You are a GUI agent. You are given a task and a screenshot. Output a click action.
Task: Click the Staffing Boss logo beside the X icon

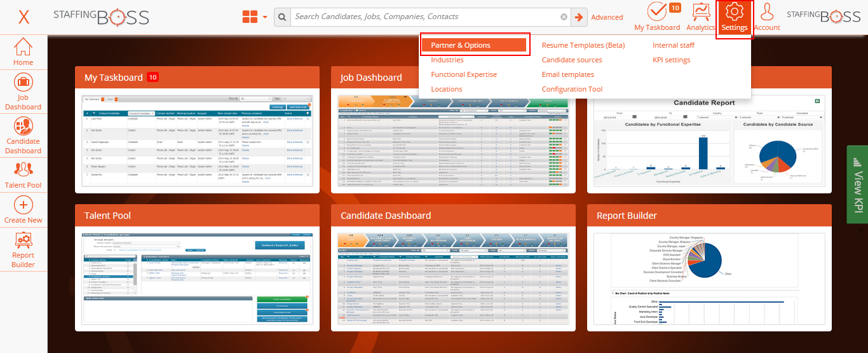(101, 17)
